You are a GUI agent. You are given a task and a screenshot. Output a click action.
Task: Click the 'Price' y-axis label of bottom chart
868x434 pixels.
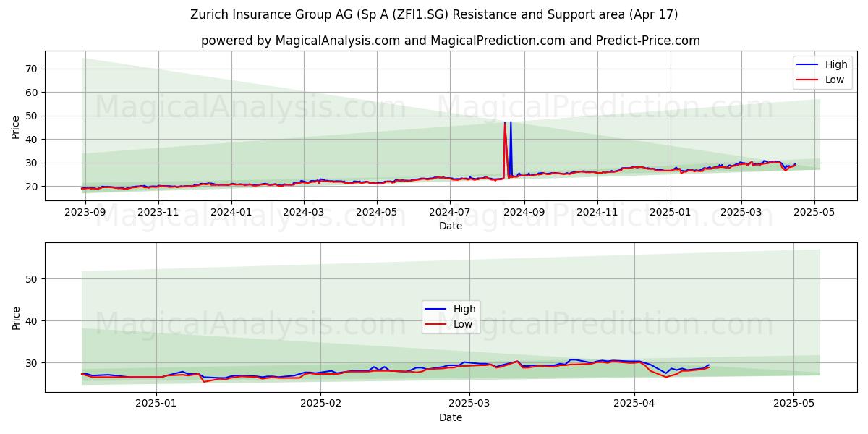(x=16, y=317)
